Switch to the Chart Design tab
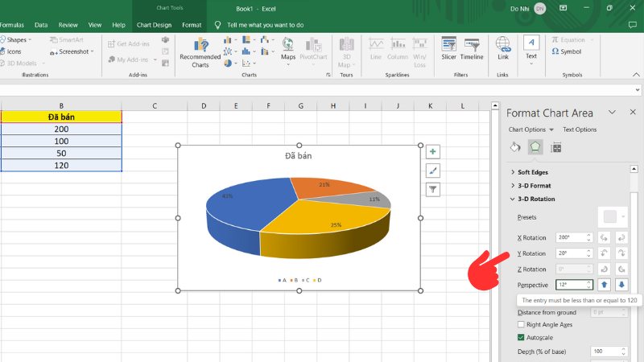The width and height of the screenshot is (644, 362). (x=154, y=25)
